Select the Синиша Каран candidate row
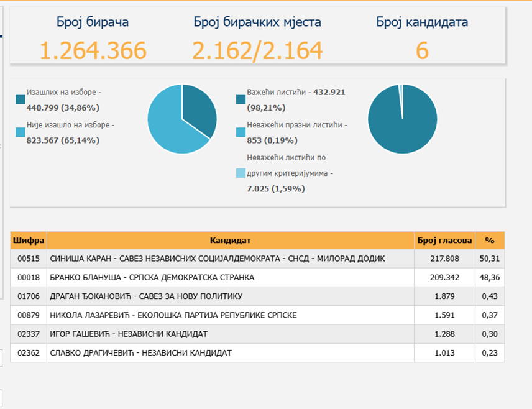Image resolution: width=532 pixels, height=409 pixels. 218,259
